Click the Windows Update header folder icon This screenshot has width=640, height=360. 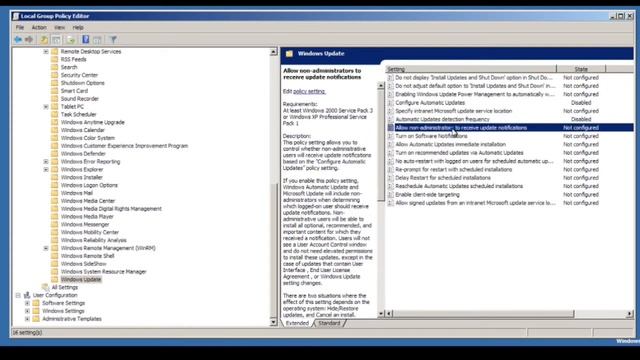click(289, 53)
